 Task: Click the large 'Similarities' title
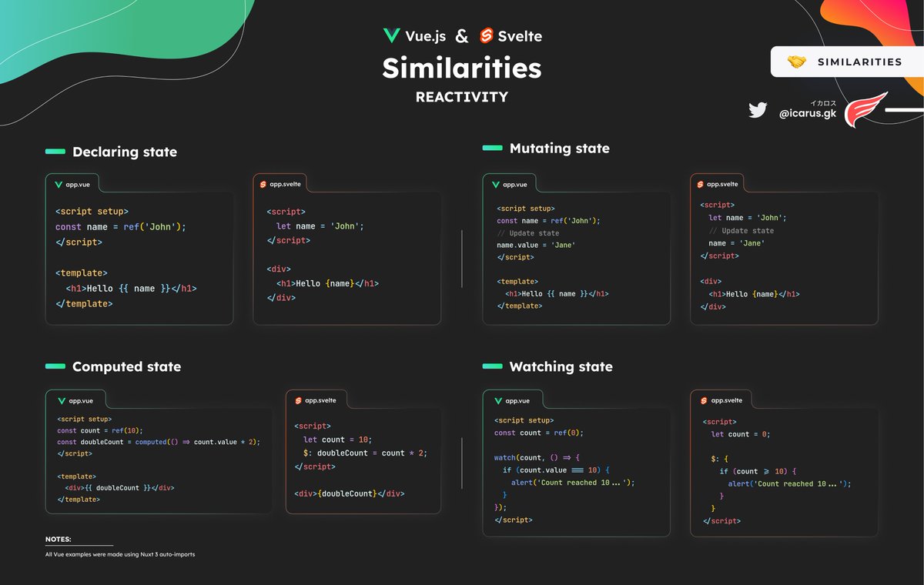tap(462, 69)
